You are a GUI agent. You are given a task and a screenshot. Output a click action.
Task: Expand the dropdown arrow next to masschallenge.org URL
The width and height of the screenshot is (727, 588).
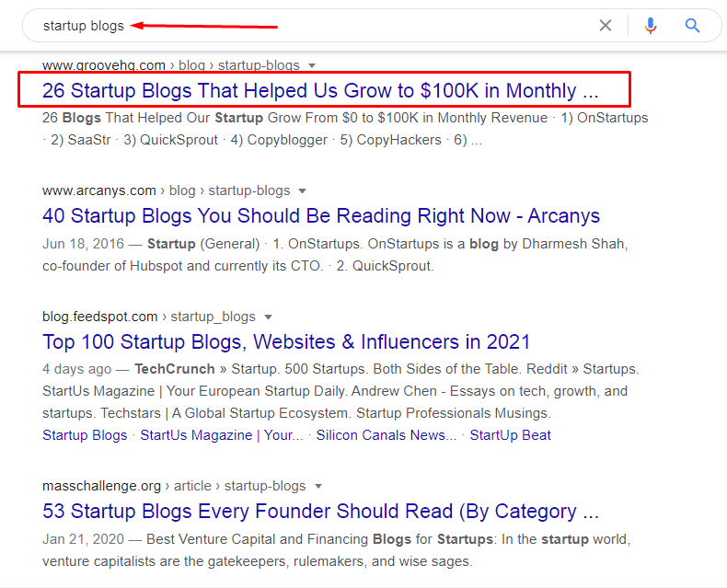point(318,487)
